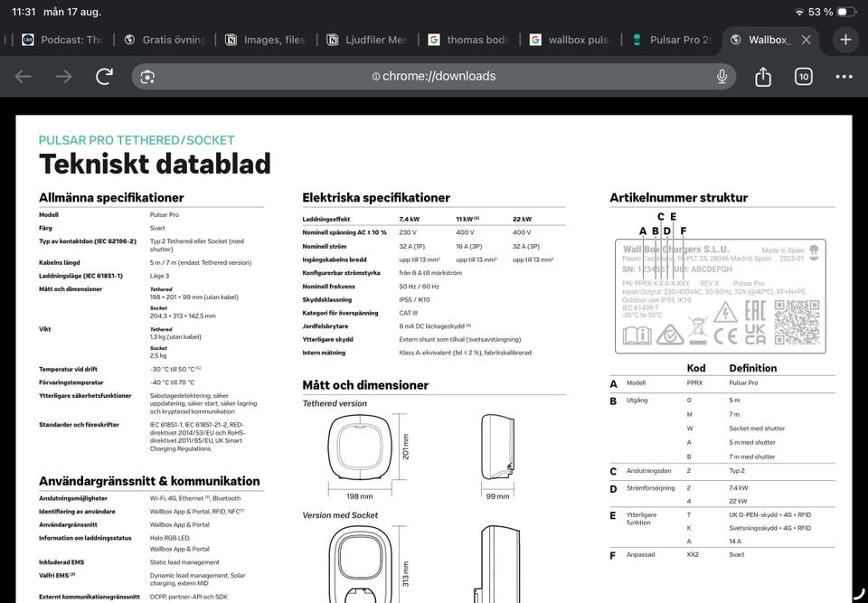Click the tethered front view drawing
Viewport: 868px width, 603px height.
pyautogui.click(x=360, y=447)
